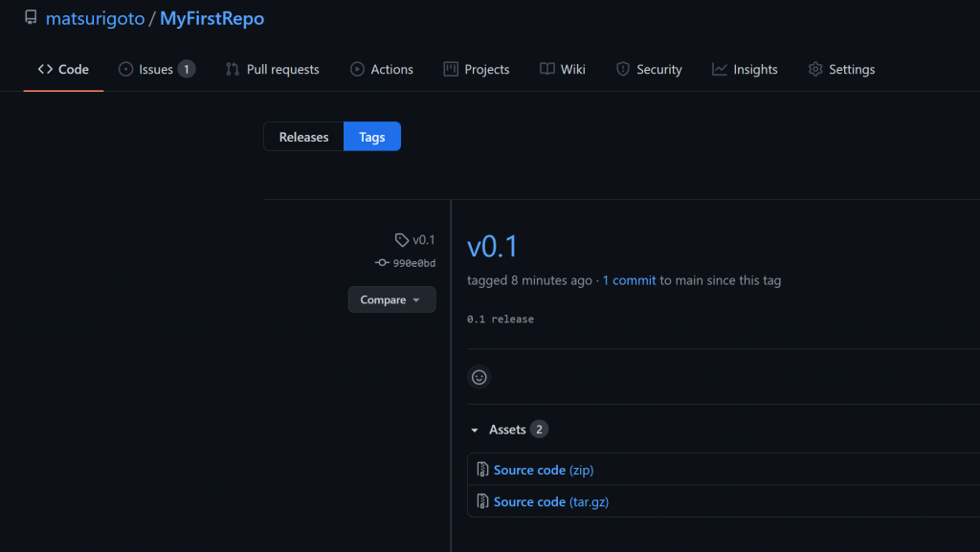Image resolution: width=980 pixels, height=552 pixels.
Task: Open the Issues tab
Action: pyautogui.click(x=156, y=69)
